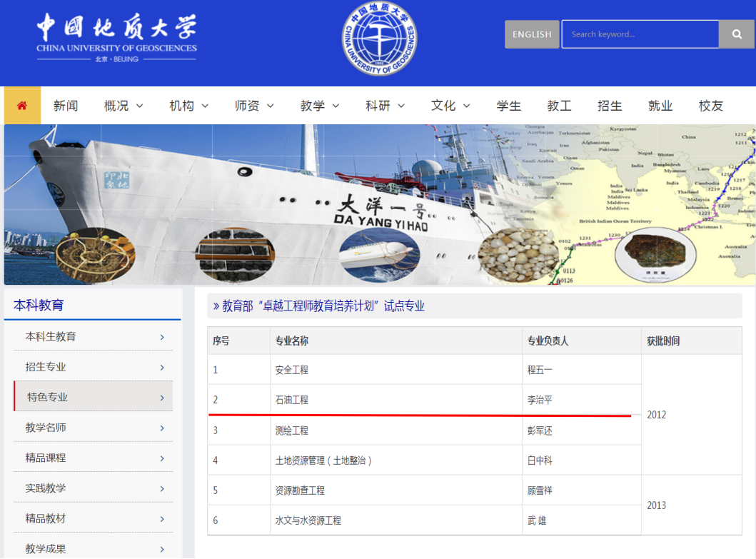
Task: Focus the Search keyword input field
Action: click(x=640, y=34)
